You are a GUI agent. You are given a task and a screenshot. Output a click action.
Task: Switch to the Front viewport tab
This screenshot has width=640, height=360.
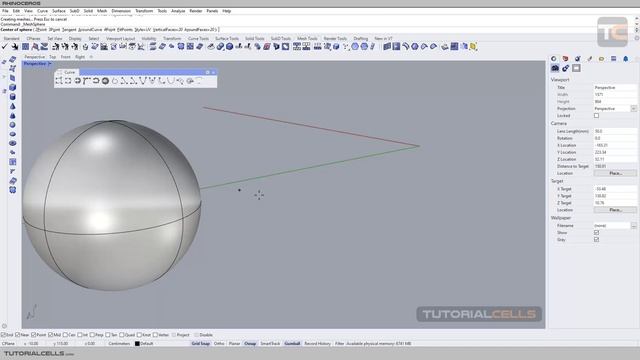pos(66,57)
